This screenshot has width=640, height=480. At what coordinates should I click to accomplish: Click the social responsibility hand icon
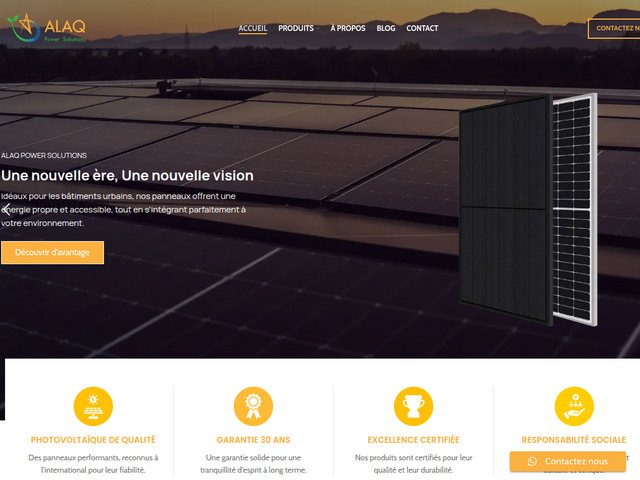click(x=574, y=406)
